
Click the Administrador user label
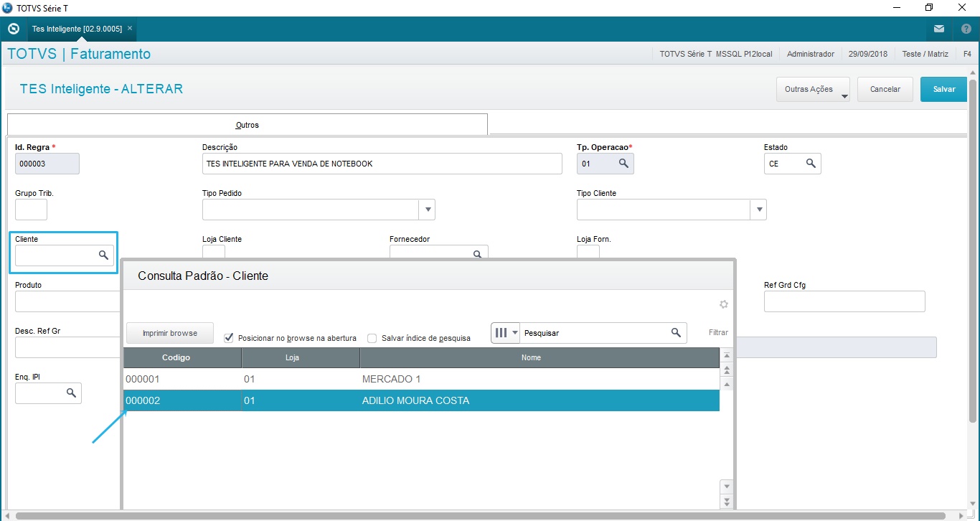(811, 54)
